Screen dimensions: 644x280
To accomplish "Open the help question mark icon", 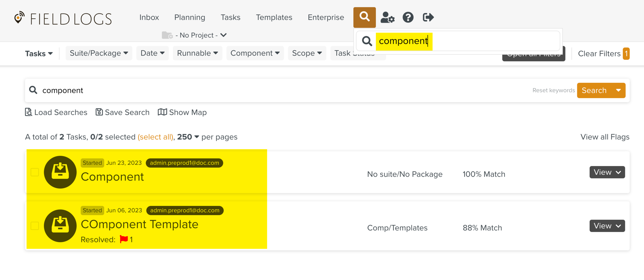I will click(408, 18).
